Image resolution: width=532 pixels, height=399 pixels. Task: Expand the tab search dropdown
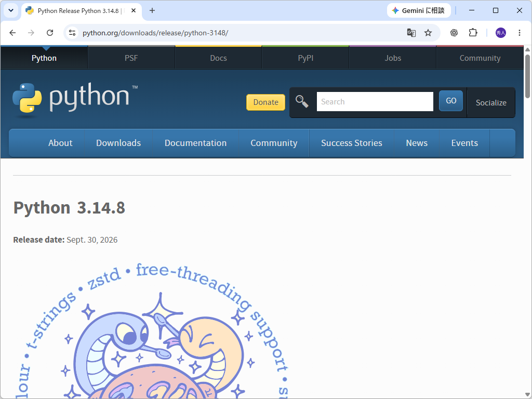pos(11,10)
